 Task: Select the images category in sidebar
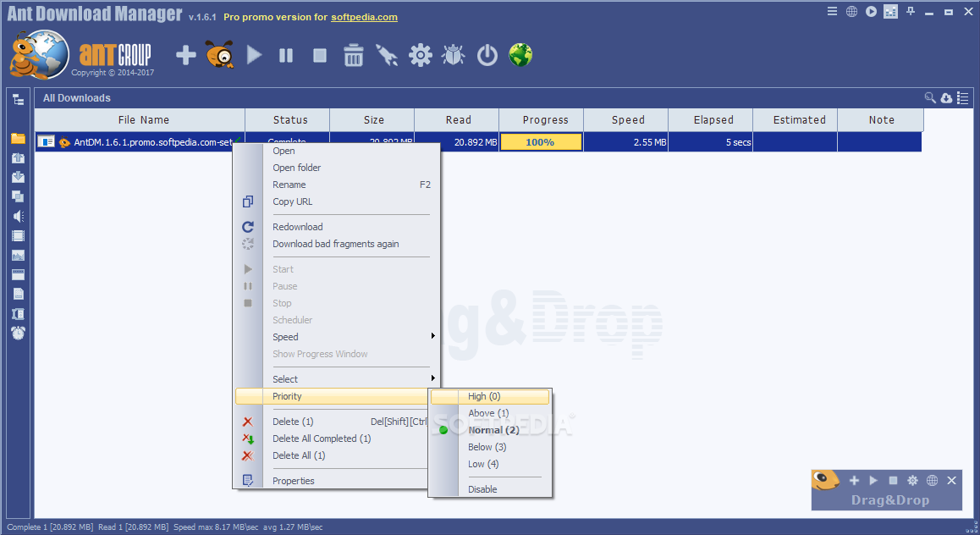coord(18,255)
